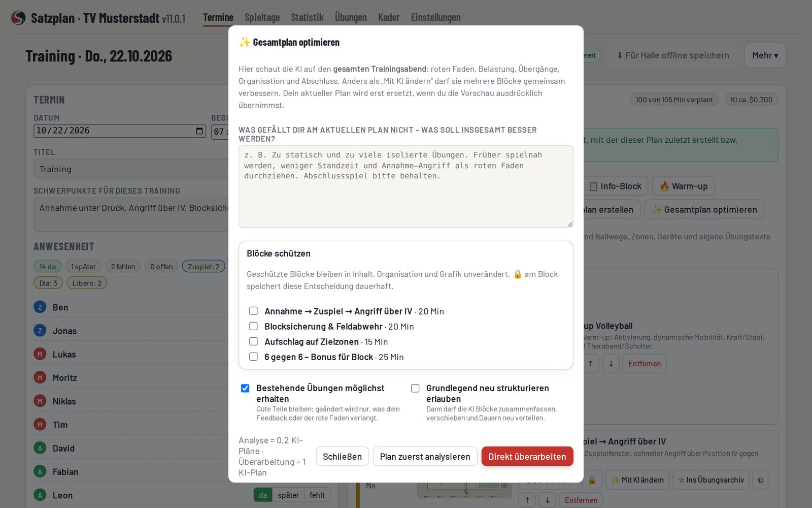Move the Angriff über IV block down

(x=548, y=500)
